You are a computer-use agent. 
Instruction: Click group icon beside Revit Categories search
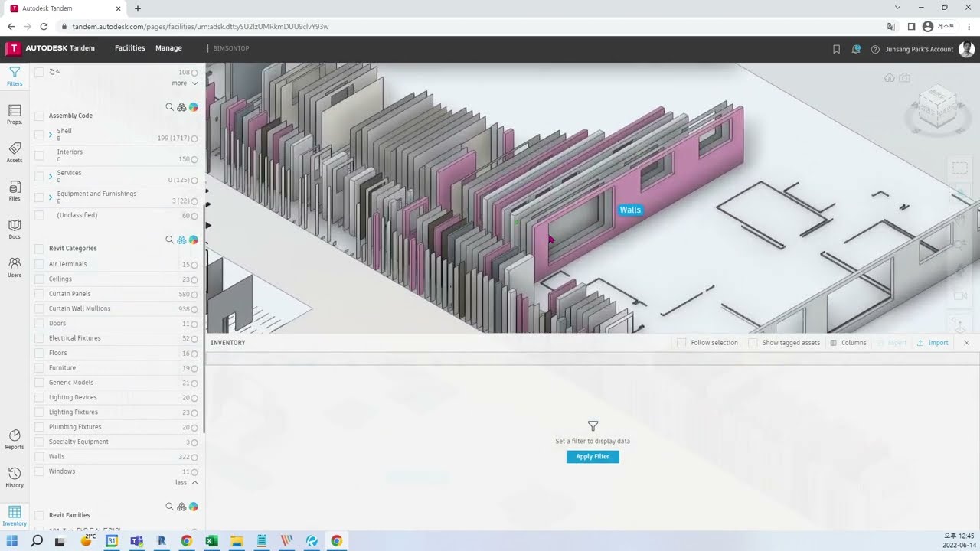coord(181,240)
